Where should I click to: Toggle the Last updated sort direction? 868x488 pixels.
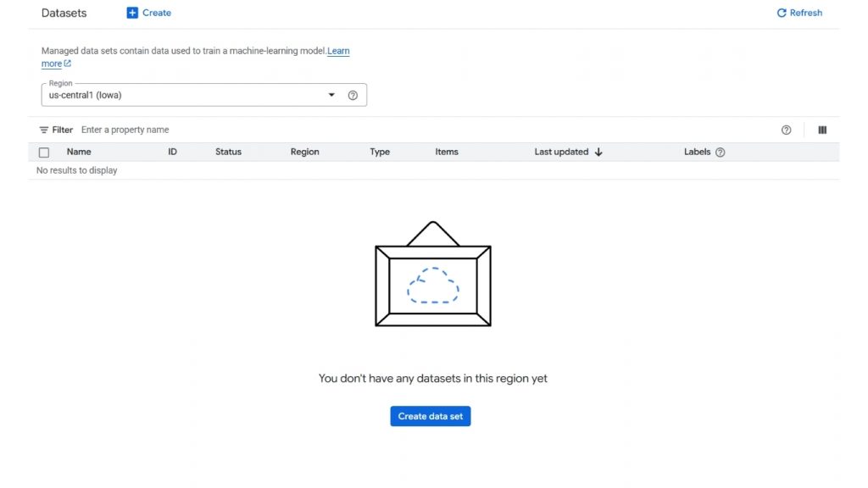598,152
